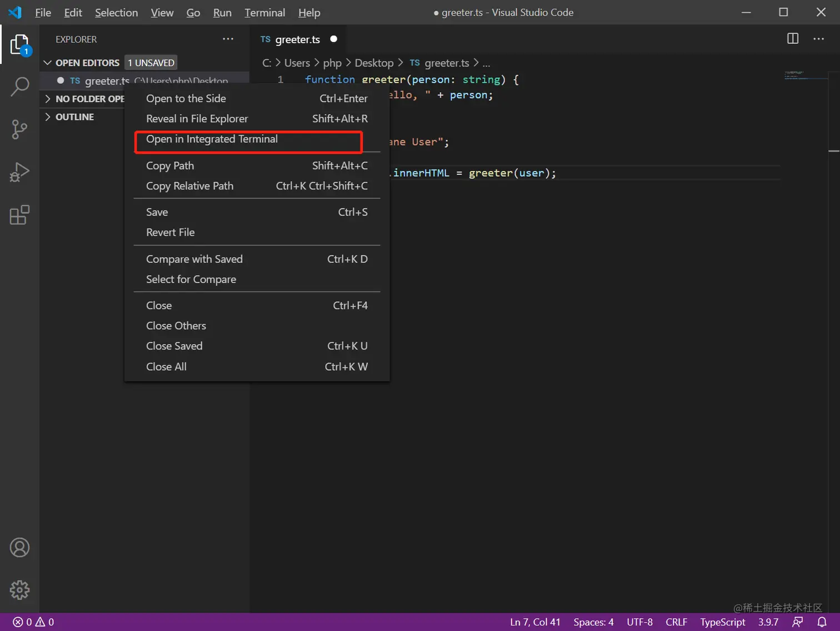Click UTF-8 encoding selector
This screenshot has height=631, width=840.
(x=639, y=622)
